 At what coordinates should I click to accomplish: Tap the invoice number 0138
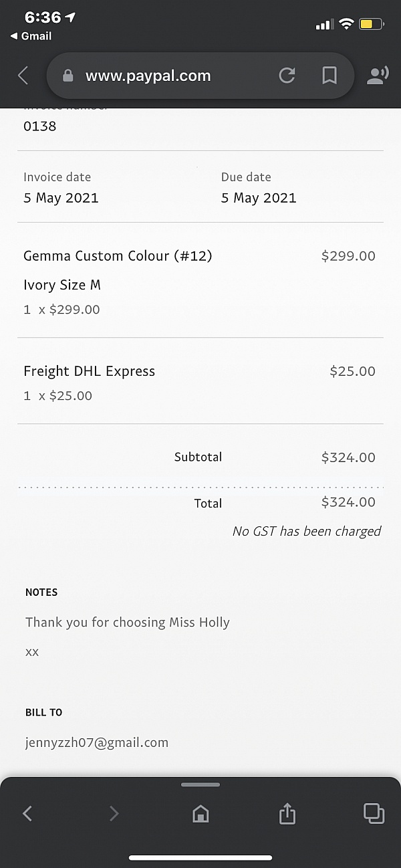(x=40, y=126)
